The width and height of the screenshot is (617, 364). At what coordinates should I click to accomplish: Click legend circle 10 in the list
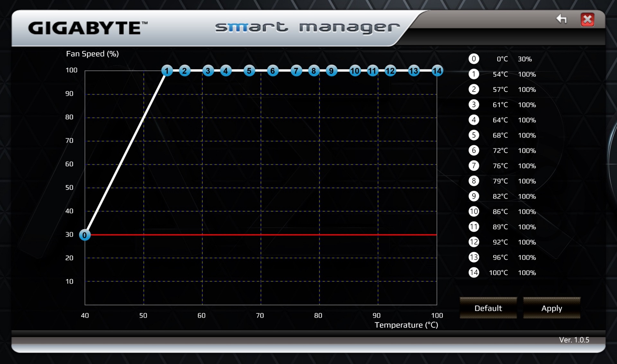[x=474, y=211]
